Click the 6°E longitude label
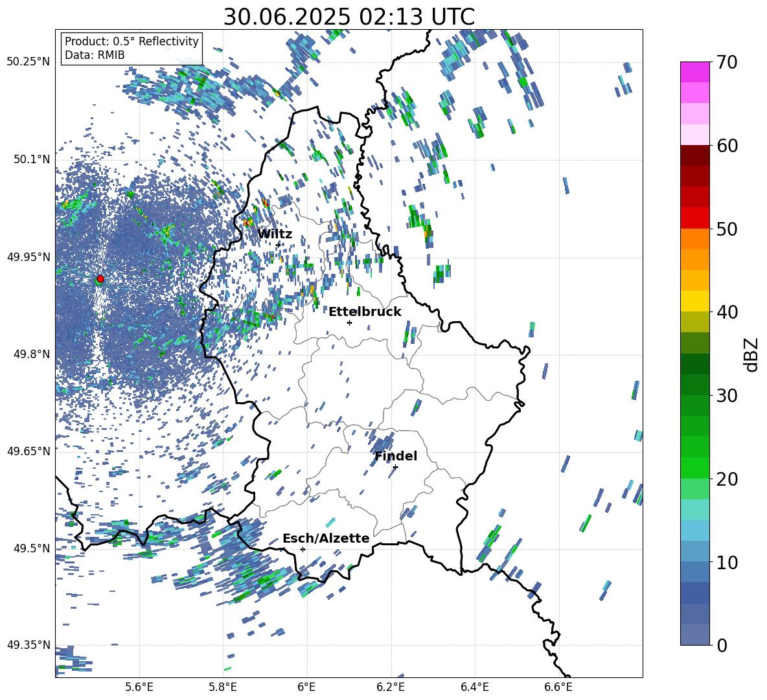 pyautogui.click(x=306, y=687)
